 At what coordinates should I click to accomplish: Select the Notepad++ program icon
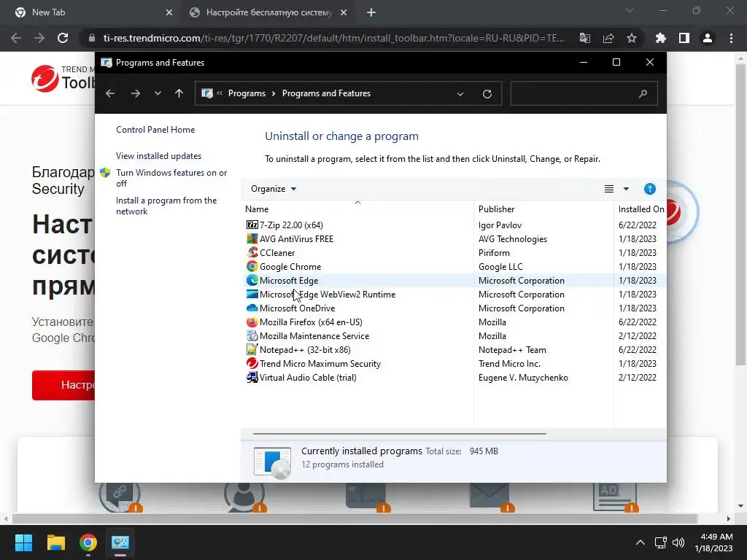pyautogui.click(x=252, y=349)
